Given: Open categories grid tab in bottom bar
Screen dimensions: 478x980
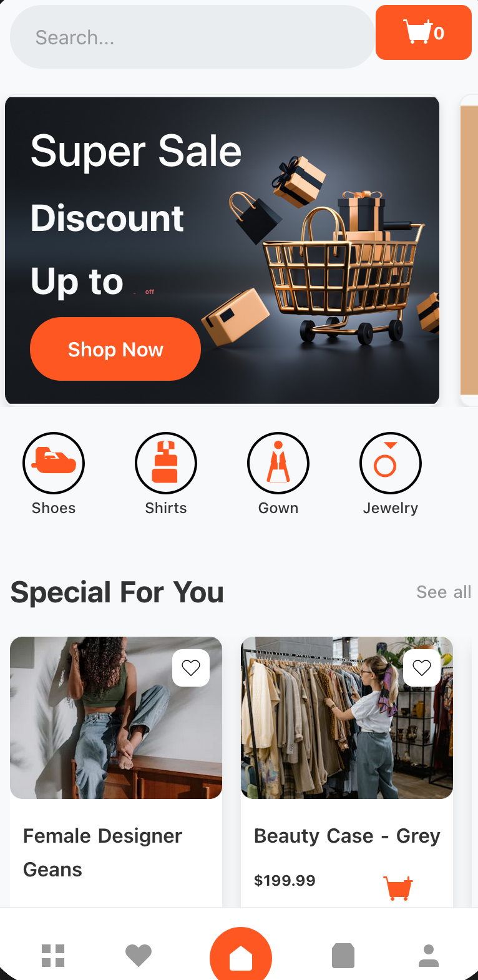Looking at the screenshot, I should [53, 956].
